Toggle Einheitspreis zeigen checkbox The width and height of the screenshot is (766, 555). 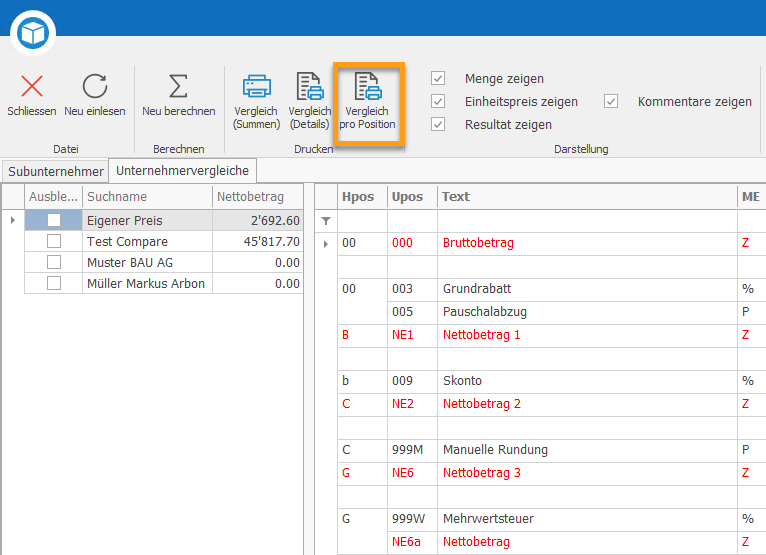[438, 101]
